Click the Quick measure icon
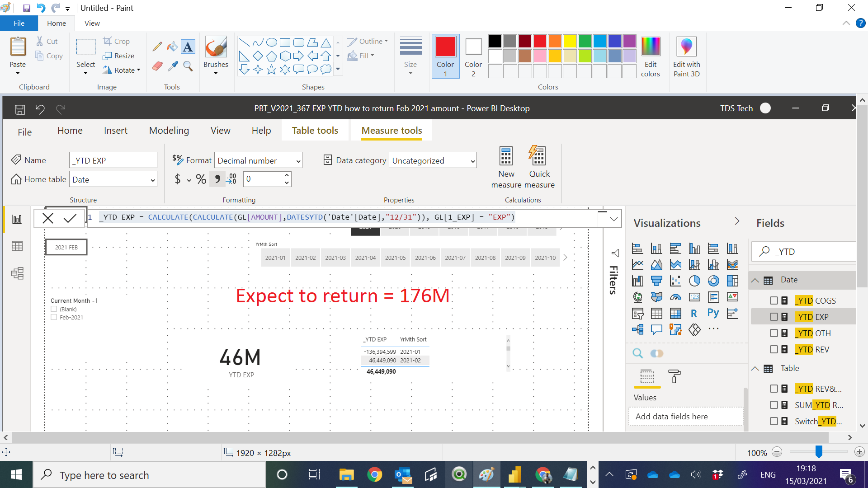 538,155
